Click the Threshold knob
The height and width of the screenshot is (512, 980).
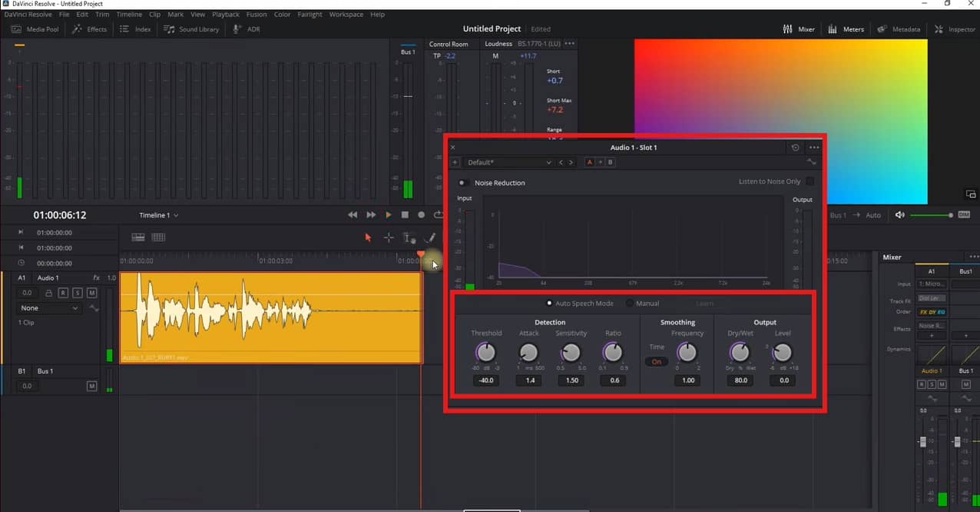pyautogui.click(x=486, y=352)
